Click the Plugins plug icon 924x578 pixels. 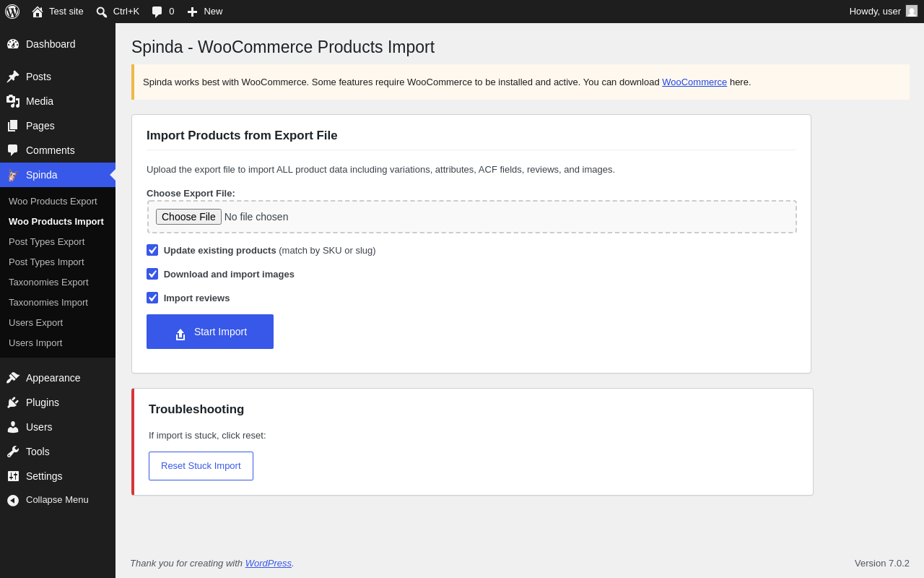pos(13,402)
